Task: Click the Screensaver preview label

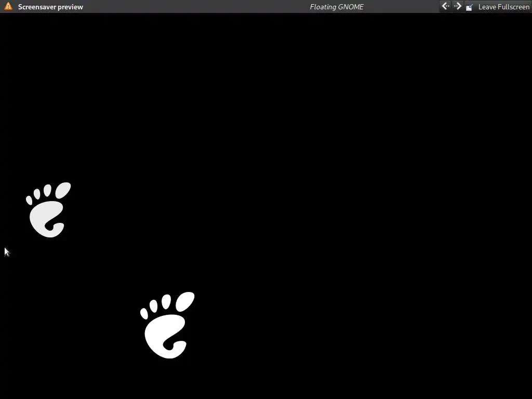Action: (x=50, y=7)
